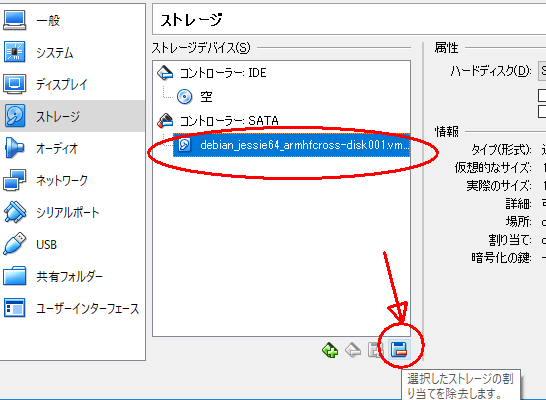Click the タイプ(形式) info label
This screenshot has height=400, width=546.
501,150
